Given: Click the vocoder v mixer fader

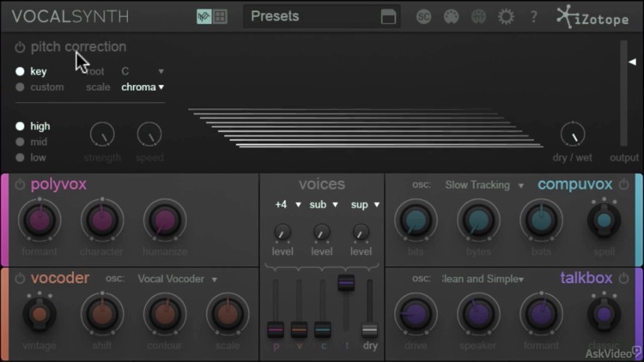Looking at the screenshot, I should click(x=299, y=329).
